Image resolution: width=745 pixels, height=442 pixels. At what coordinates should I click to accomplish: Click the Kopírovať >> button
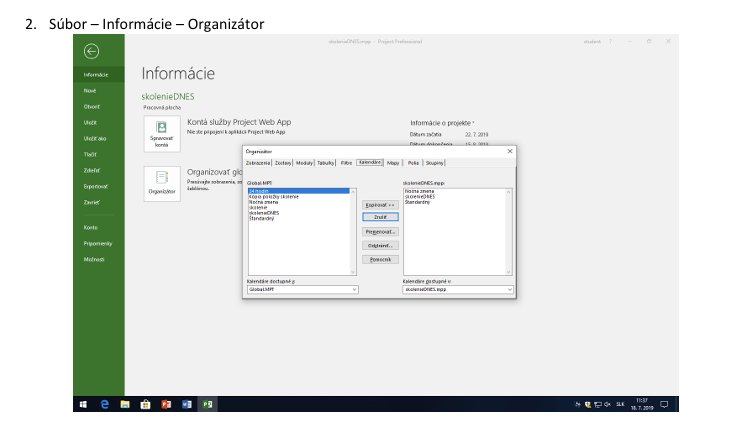click(380, 205)
